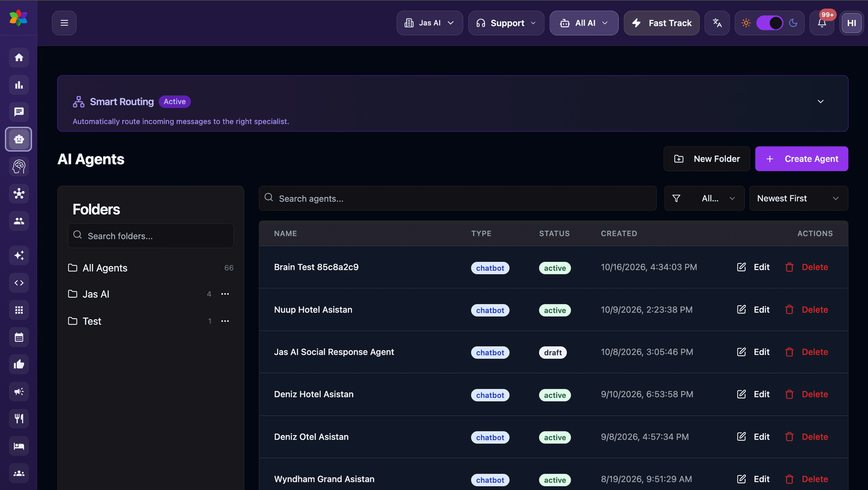Image resolution: width=868 pixels, height=490 pixels.
Task: Open the Jas AI workspace dropdown
Action: [430, 23]
